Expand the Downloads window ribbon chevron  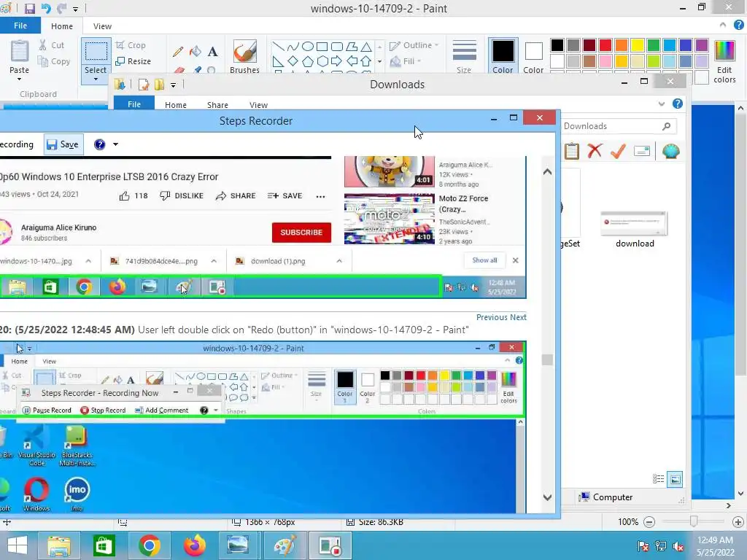[661, 104]
